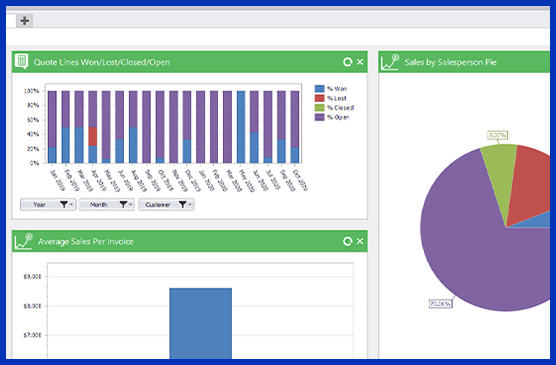Click the blue Average Sales Per Invoice bar
The height and width of the screenshot is (365, 556).
[201, 323]
